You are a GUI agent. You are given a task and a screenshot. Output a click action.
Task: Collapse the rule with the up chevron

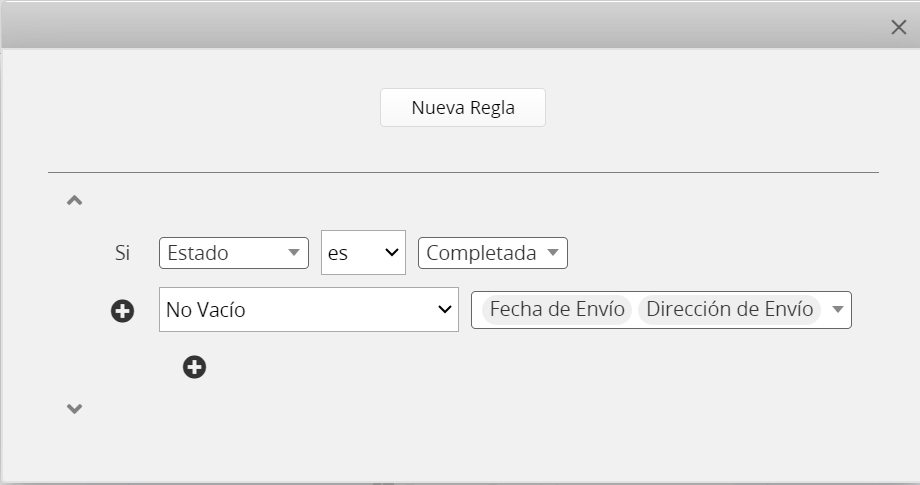(74, 200)
